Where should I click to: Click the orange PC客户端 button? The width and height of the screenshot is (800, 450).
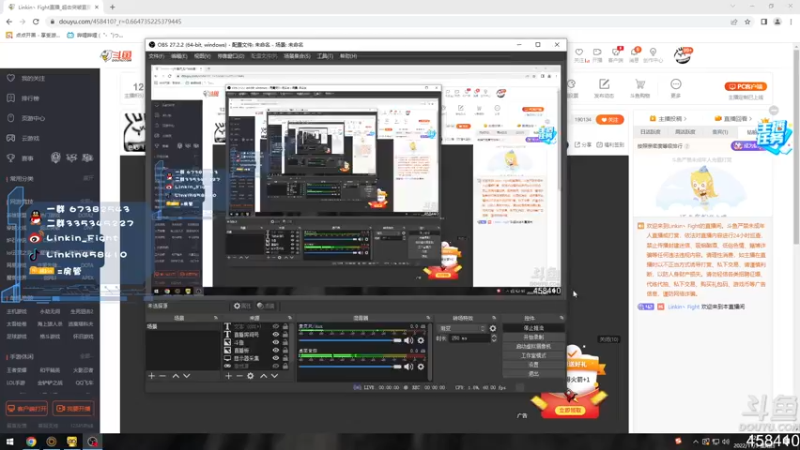pyautogui.click(x=745, y=86)
